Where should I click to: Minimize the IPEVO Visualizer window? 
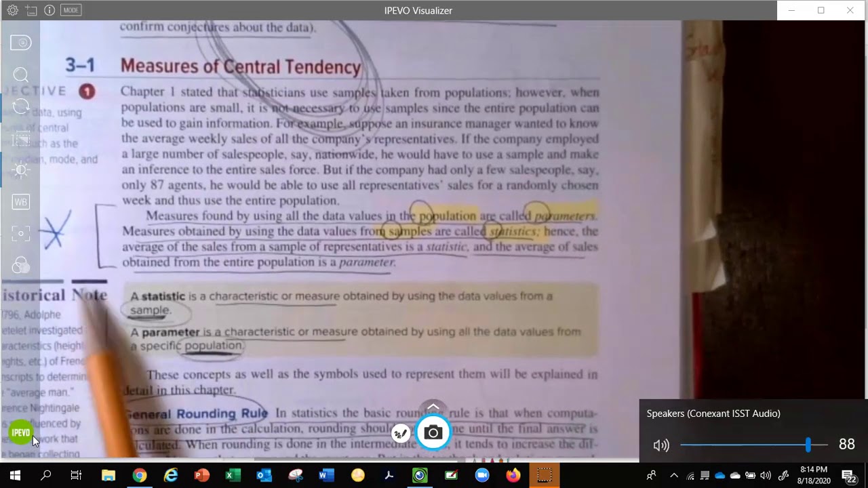coord(791,10)
